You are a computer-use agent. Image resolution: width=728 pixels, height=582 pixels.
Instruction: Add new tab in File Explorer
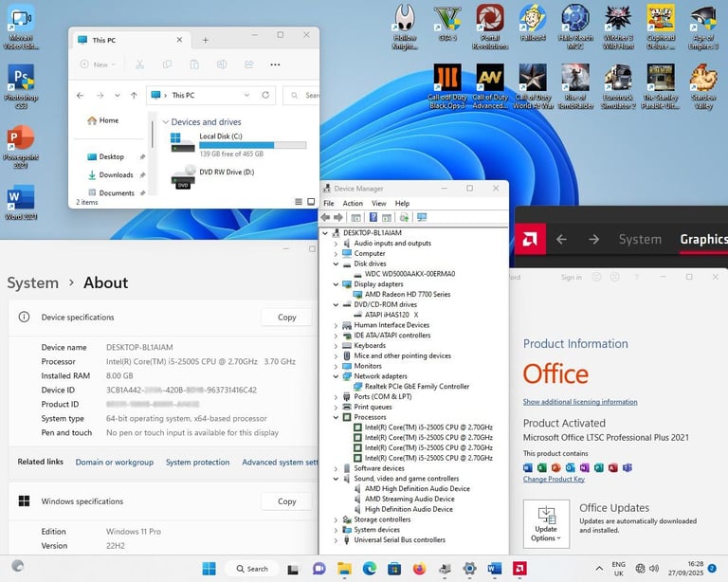(x=205, y=41)
